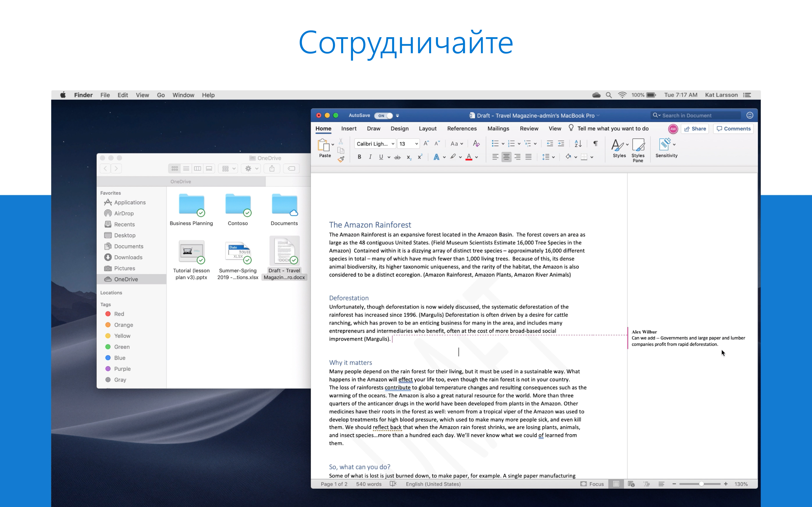This screenshot has height=507, width=812.
Task: Open the font size dropdown
Action: [x=416, y=144]
